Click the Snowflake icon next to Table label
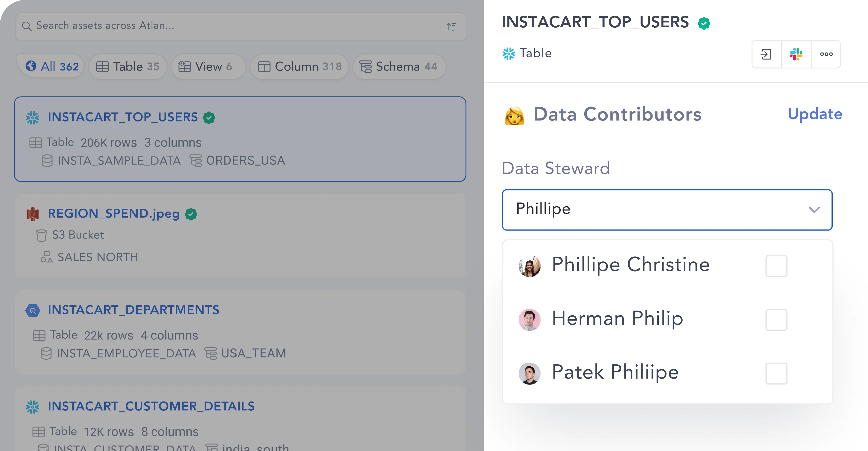The width and height of the screenshot is (868, 451). point(509,54)
